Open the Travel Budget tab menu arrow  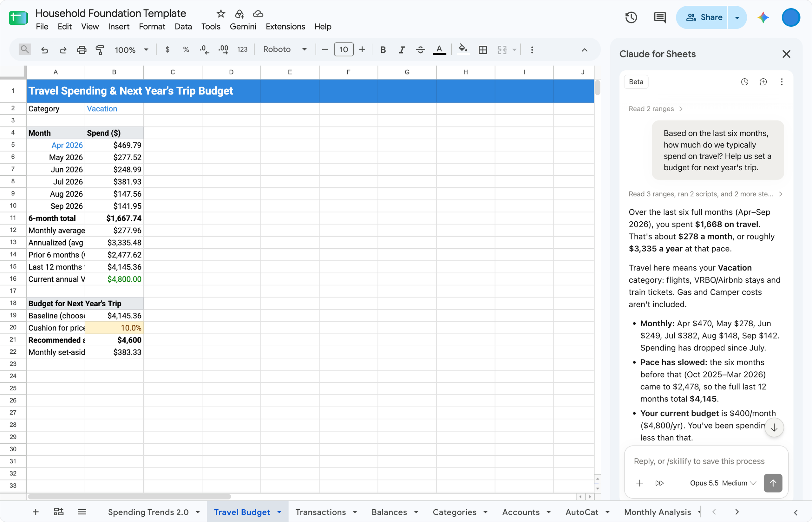(279, 512)
